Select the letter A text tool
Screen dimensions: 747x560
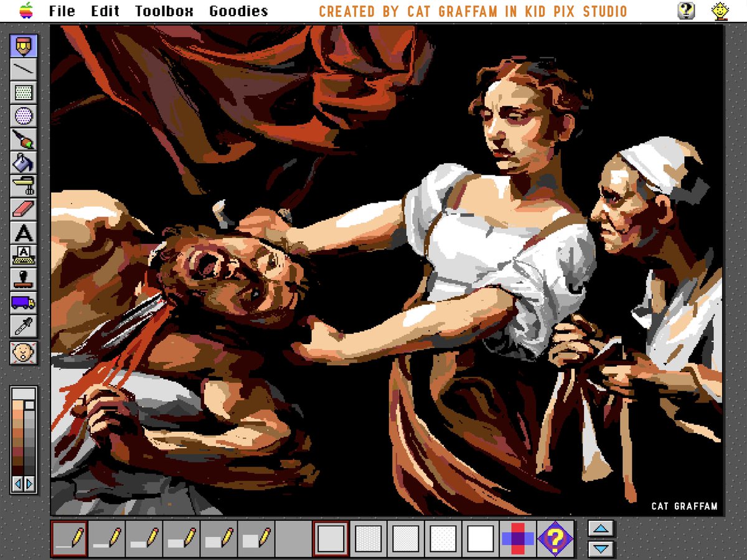[x=24, y=232]
